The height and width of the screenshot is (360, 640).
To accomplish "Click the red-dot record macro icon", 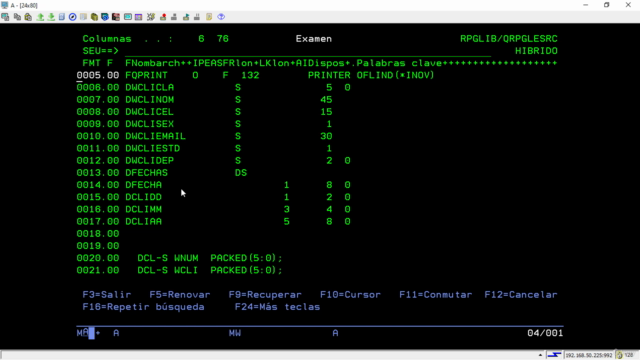I will pyautogui.click(x=163, y=17).
